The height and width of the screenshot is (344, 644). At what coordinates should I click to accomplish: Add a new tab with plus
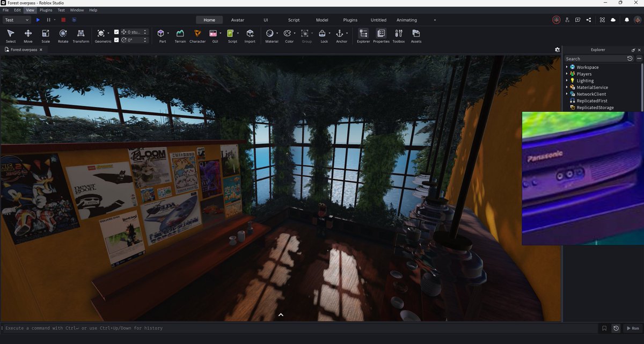pos(435,20)
